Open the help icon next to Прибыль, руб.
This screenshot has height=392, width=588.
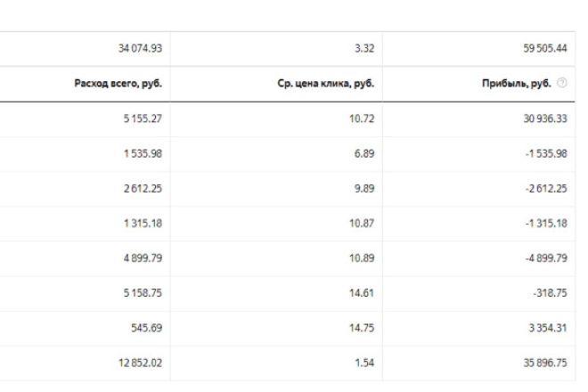tap(562, 83)
